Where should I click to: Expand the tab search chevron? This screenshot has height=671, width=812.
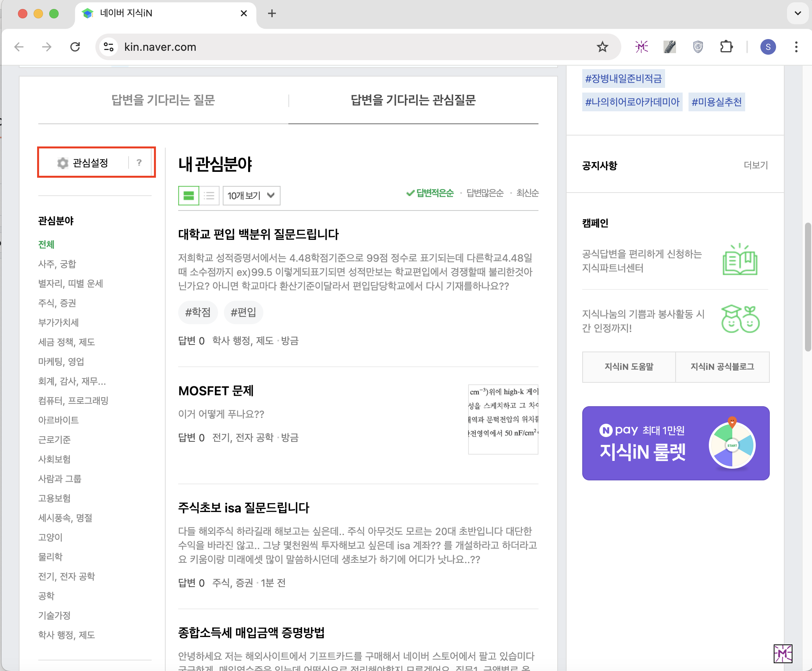[798, 13]
